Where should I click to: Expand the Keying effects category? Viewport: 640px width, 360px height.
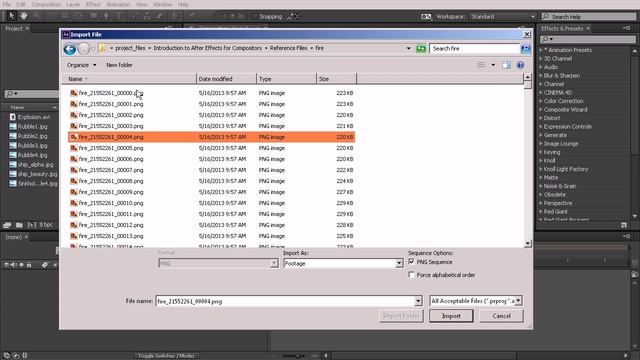tap(541, 152)
